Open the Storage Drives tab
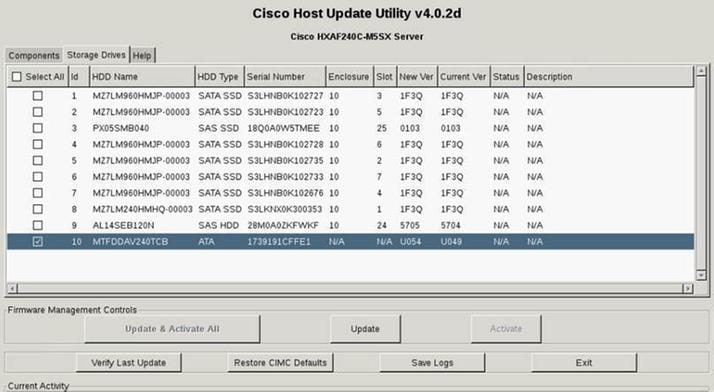This screenshot has width=714, height=392. point(97,55)
